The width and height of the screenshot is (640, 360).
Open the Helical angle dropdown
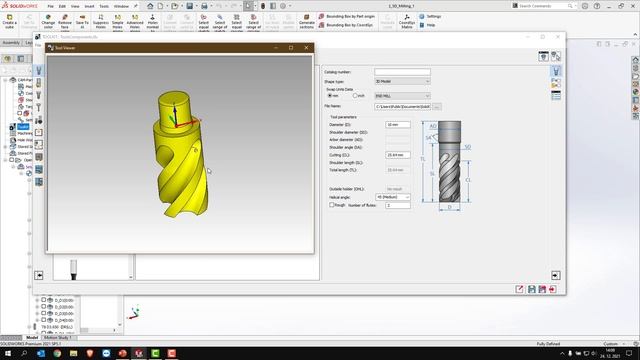pyautogui.click(x=392, y=197)
